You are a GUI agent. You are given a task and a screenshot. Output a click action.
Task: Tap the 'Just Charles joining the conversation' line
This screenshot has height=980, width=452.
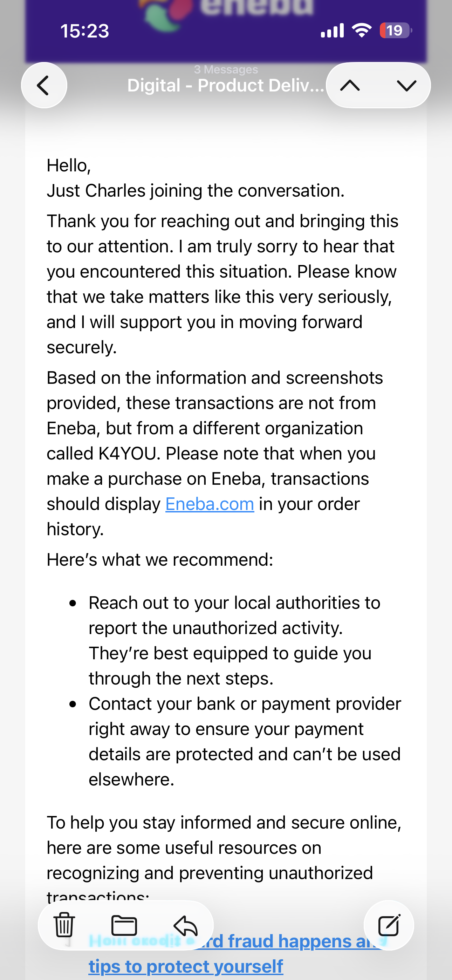pos(196,191)
